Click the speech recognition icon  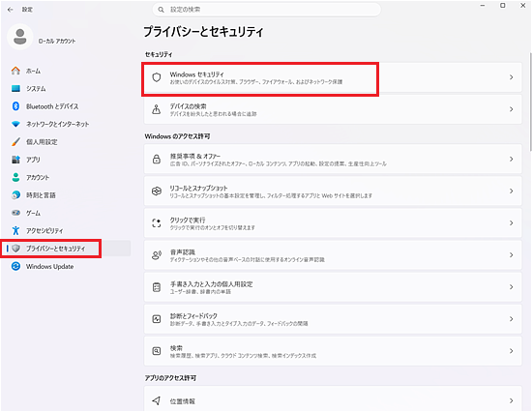pos(157,255)
